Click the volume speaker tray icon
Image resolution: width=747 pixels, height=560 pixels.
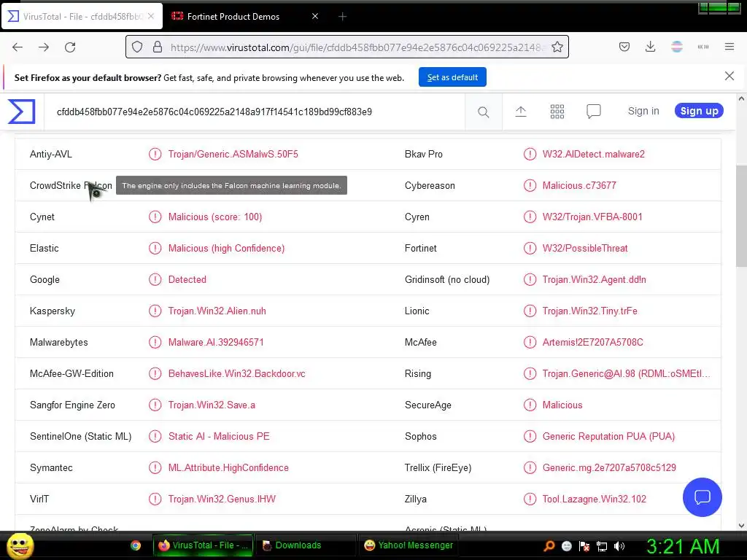tap(619, 546)
